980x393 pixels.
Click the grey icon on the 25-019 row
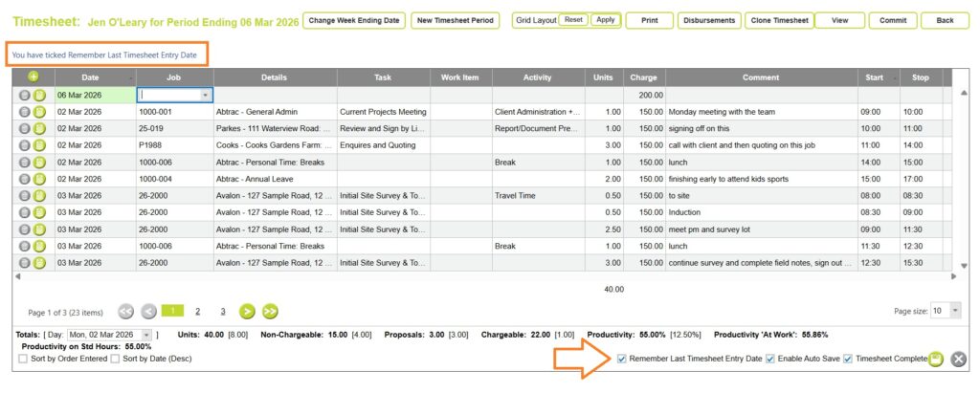click(x=25, y=128)
